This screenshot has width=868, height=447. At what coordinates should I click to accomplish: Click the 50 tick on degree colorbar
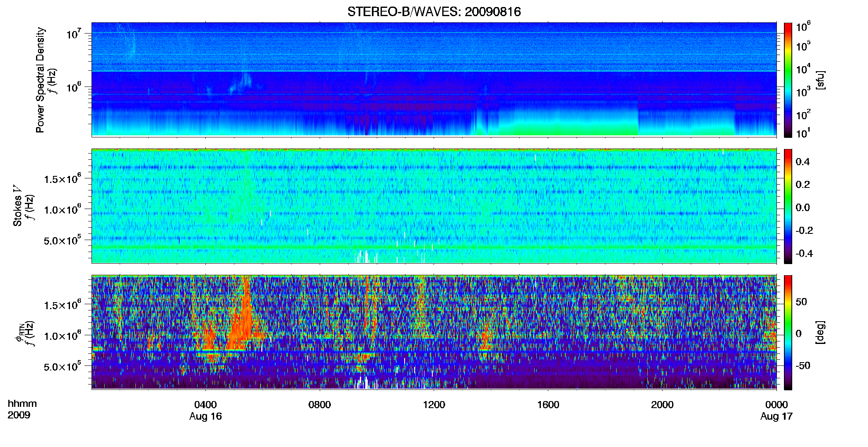801,302
